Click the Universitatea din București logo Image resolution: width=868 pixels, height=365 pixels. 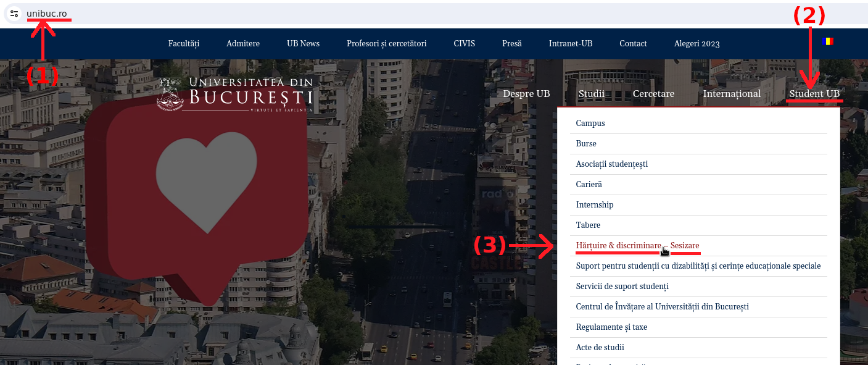[x=235, y=94]
